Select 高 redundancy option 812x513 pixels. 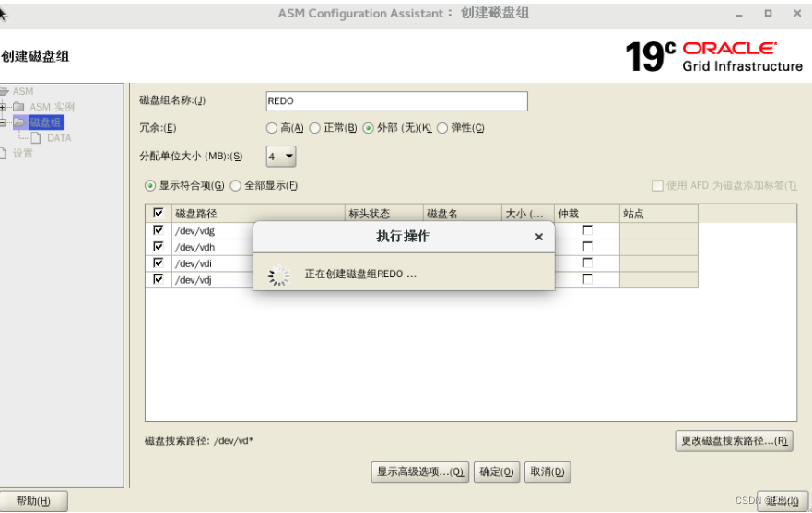click(x=271, y=128)
